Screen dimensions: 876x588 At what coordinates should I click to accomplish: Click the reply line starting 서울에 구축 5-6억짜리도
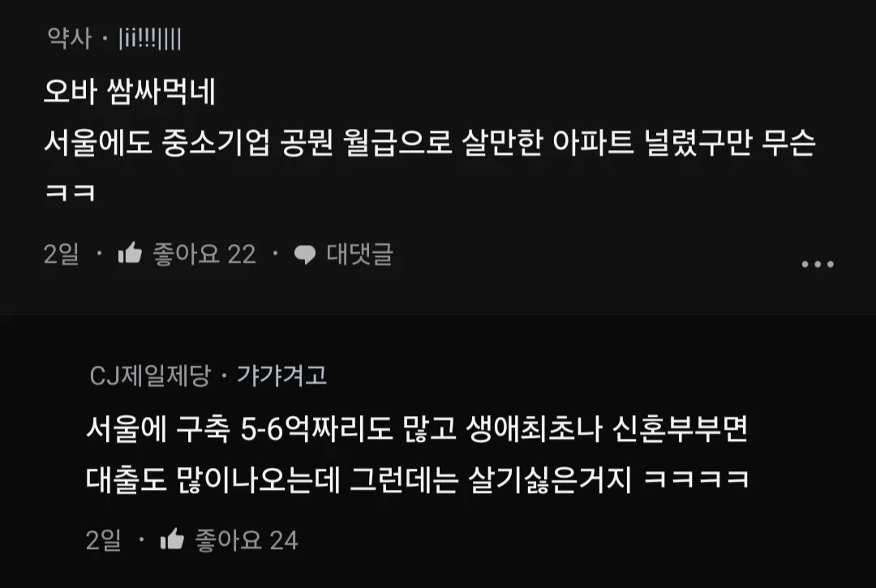[x=417, y=429]
